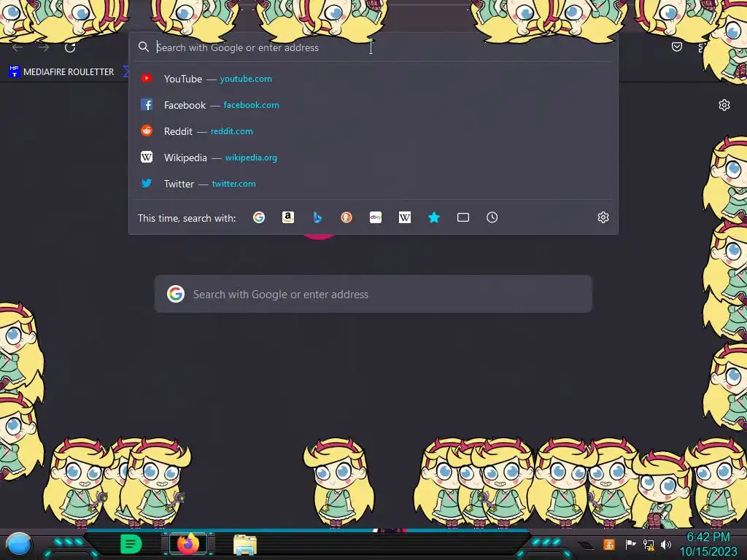Search bookmarks using the star icon
This screenshot has height=560, width=747.
click(x=433, y=217)
